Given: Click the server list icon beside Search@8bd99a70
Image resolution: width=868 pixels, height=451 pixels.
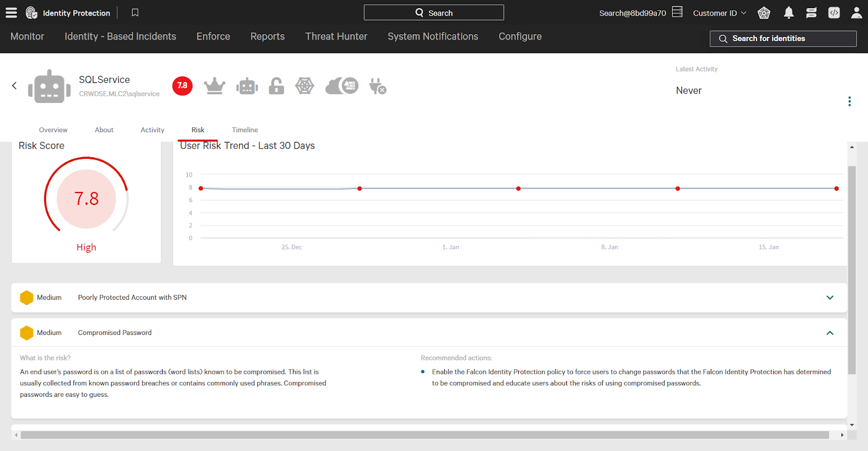Looking at the screenshot, I should (677, 12).
